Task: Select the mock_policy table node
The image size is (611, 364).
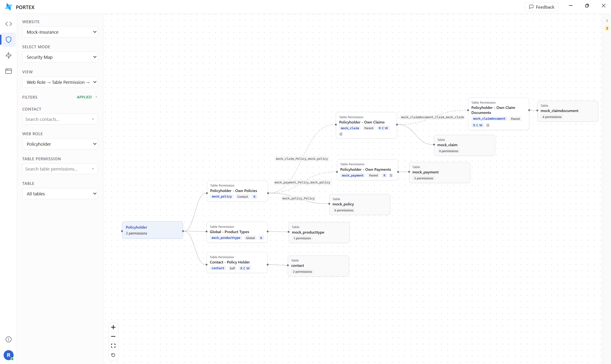Action: 360,204
